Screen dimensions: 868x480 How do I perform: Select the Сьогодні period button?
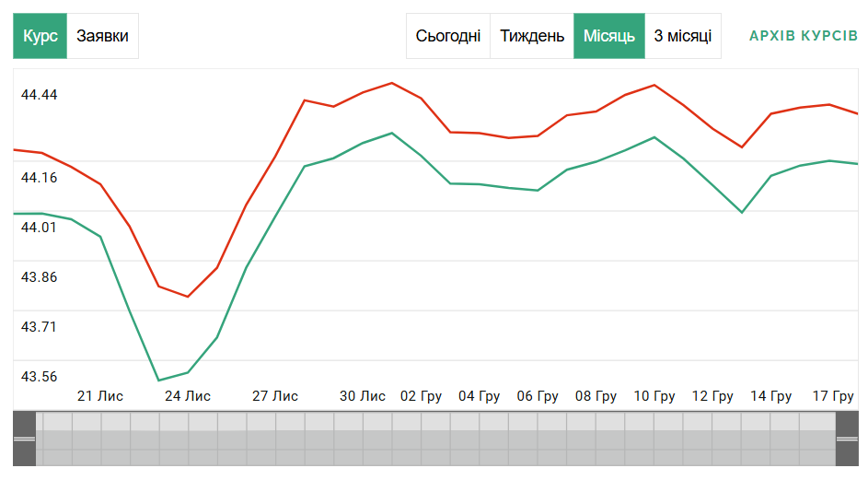click(447, 36)
